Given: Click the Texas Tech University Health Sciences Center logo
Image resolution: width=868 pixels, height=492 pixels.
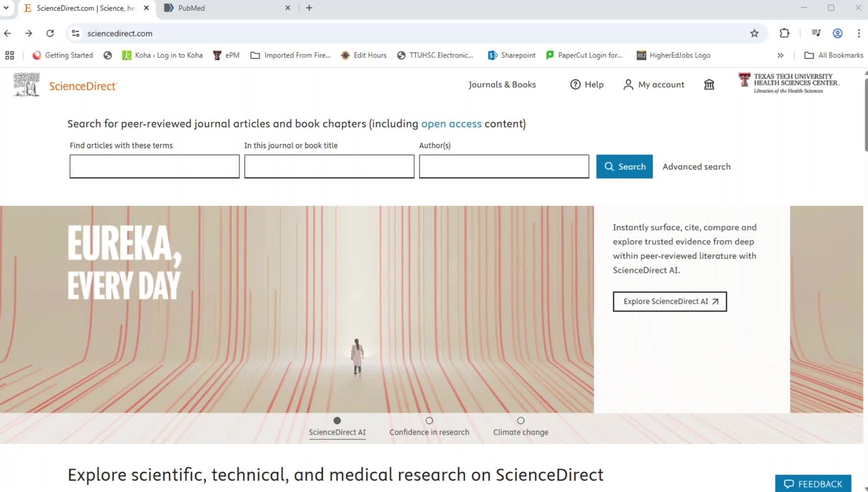Looking at the screenshot, I should [x=789, y=83].
